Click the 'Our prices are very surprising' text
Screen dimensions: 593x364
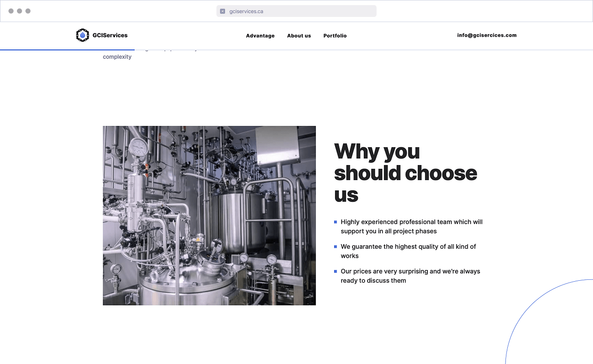pyautogui.click(x=410, y=276)
